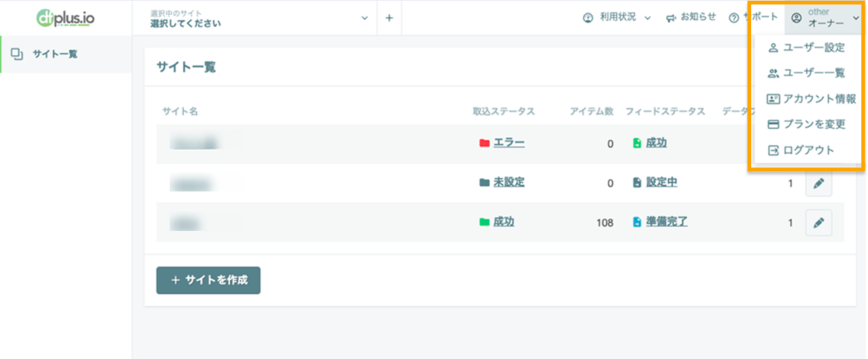
Task: Click the pencil edit icon in the 未設定 row
Action: point(819,183)
